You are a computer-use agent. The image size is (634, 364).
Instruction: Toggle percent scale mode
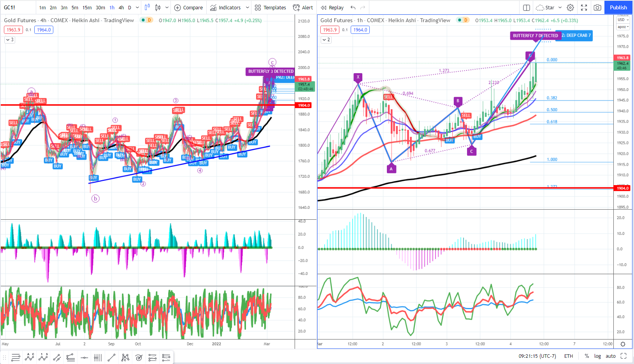tap(587, 356)
